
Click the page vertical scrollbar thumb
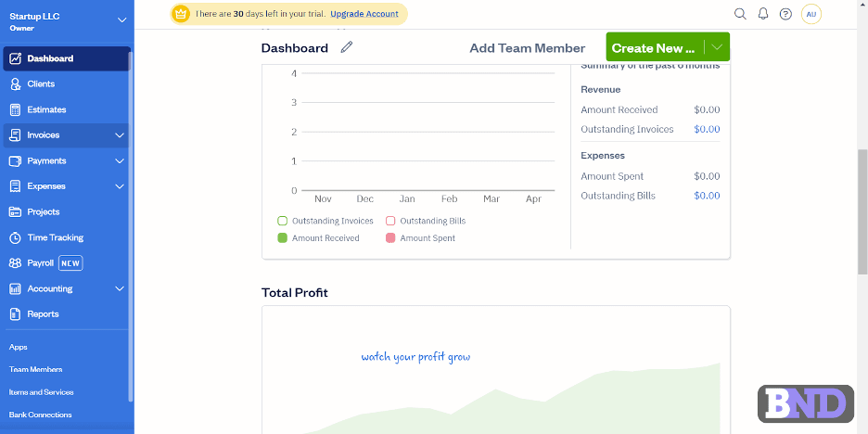(x=862, y=211)
